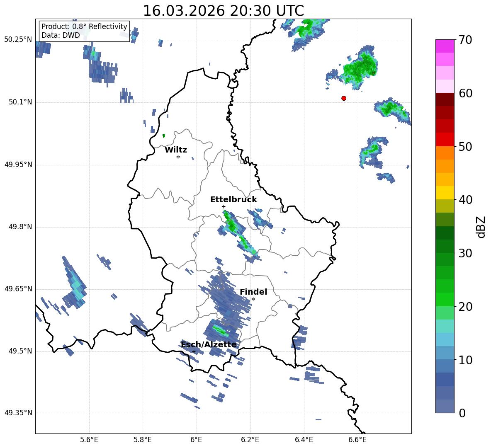The image size is (491, 448).
Task: Click the Ettelbruck city label
Action: (x=233, y=199)
